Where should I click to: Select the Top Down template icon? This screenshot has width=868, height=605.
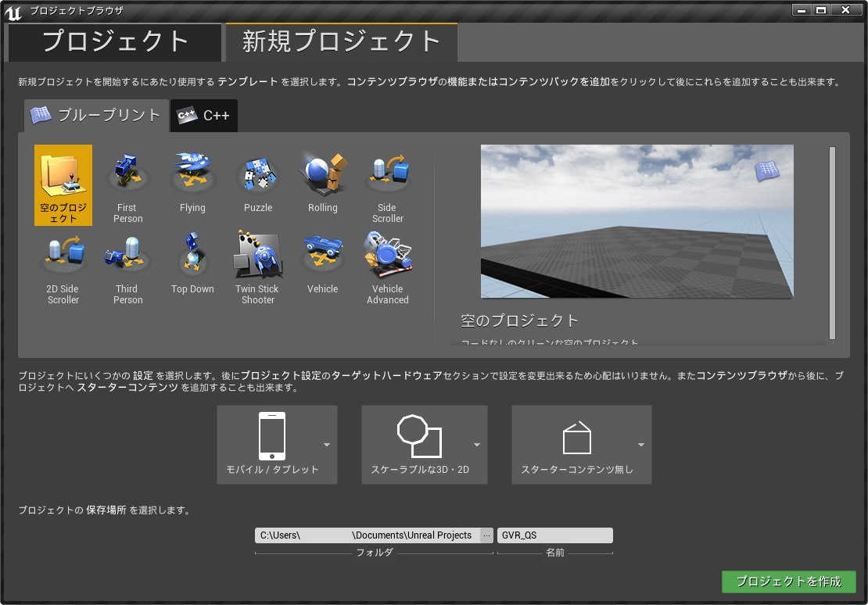[x=192, y=267]
